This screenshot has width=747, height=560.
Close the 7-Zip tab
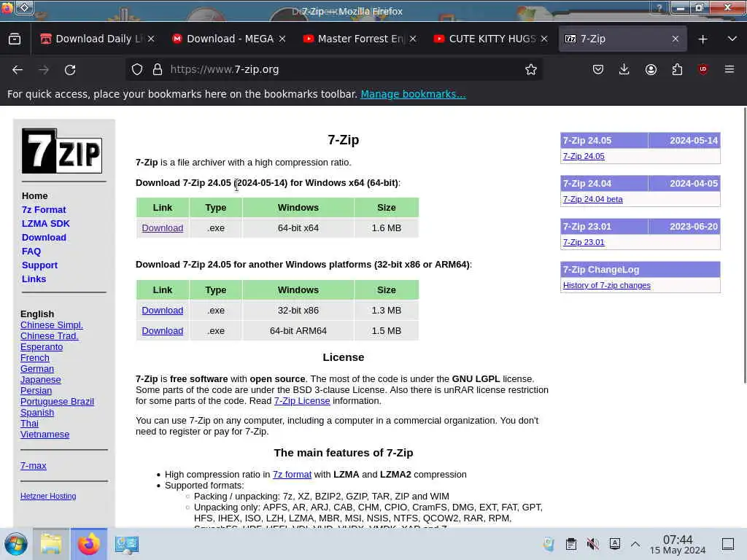coord(675,39)
